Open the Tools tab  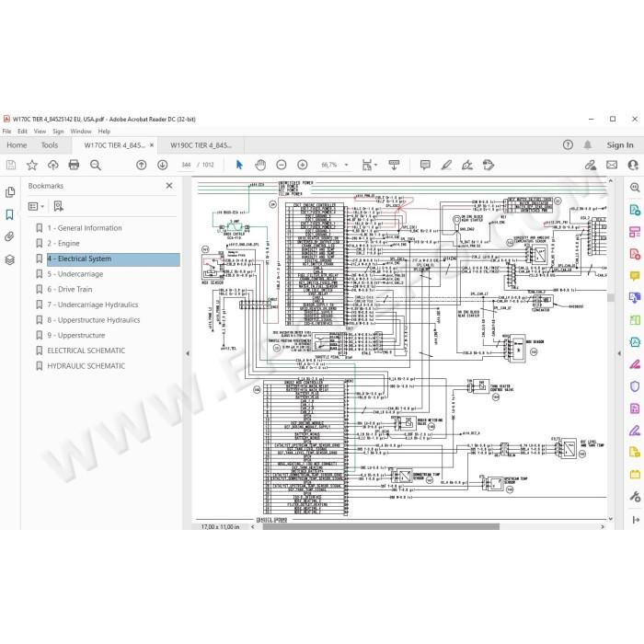click(x=50, y=145)
